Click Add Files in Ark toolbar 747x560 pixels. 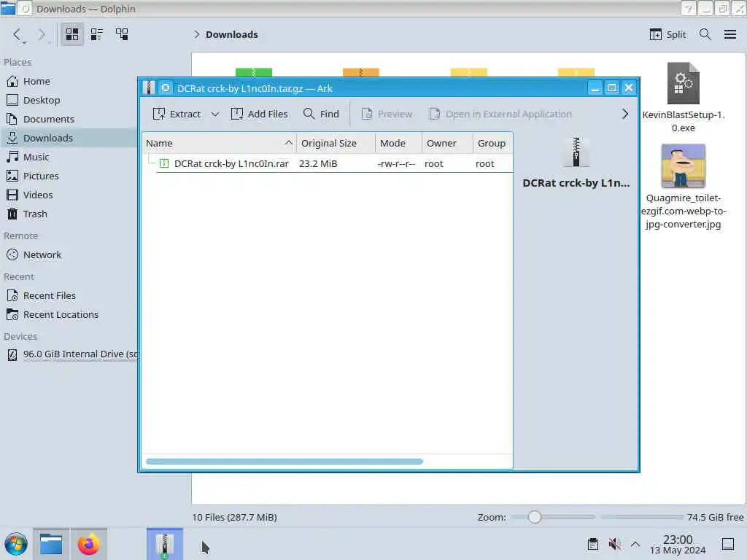coord(259,114)
